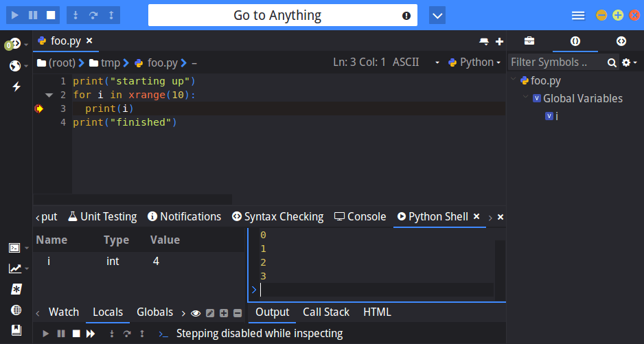This screenshot has width=644, height=344.
Task: Click the bookmark book icon at sidebar bottom
Action: click(x=16, y=330)
